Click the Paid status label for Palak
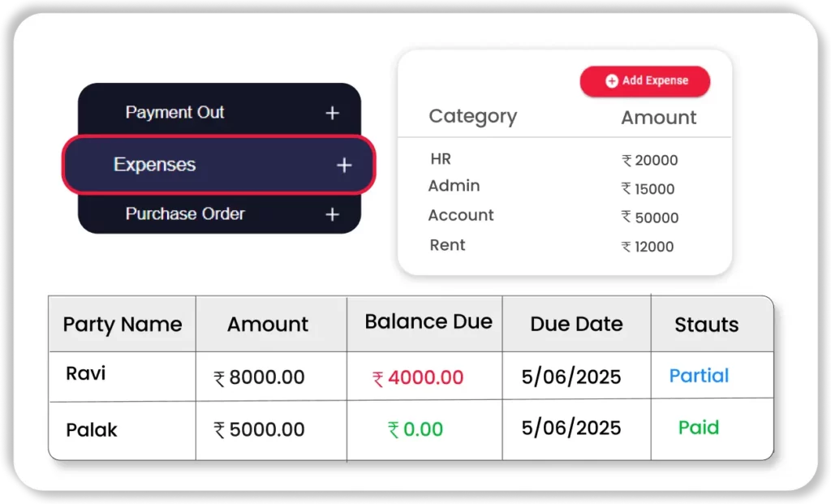Viewport: 831px width, 504px height. click(699, 428)
